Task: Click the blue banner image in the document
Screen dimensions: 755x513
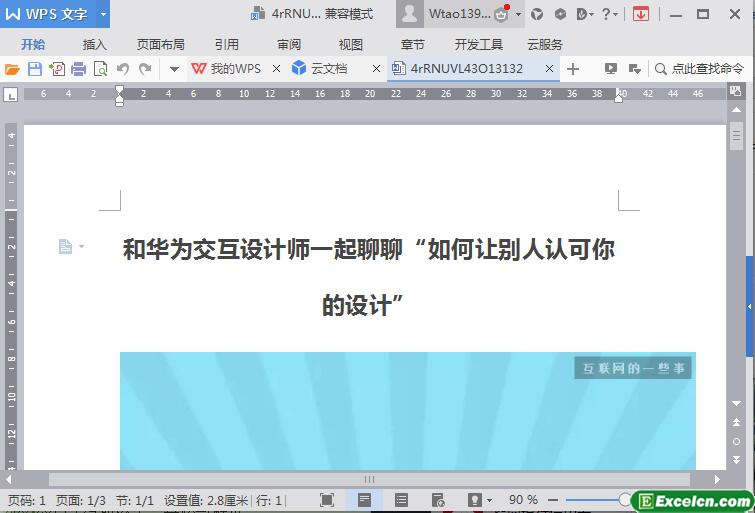Action: pos(408,411)
